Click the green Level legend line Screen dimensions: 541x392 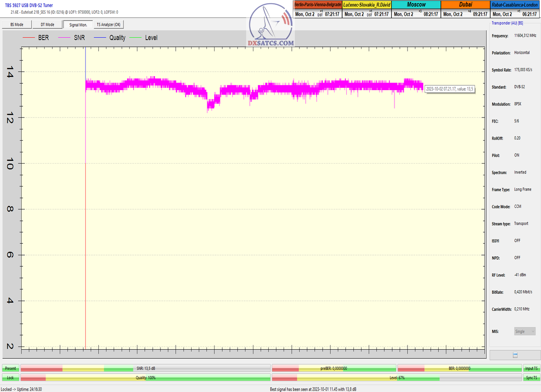[135, 38]
